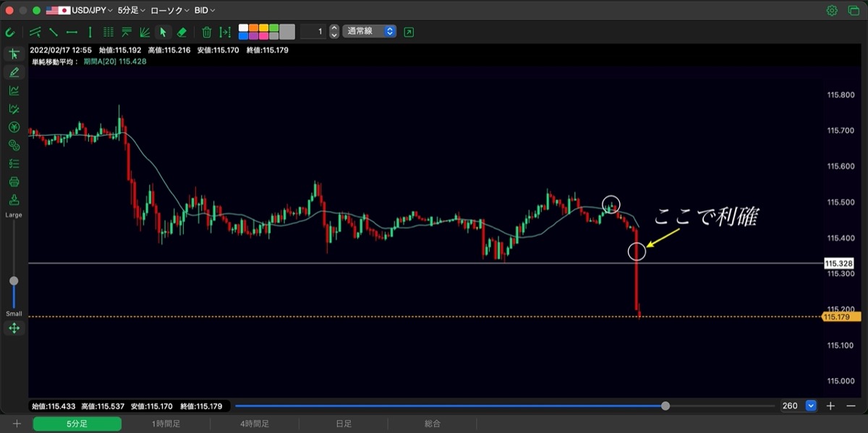868x433 pixels.
Task: Click the 115.179 current price label
Action: 841,317
